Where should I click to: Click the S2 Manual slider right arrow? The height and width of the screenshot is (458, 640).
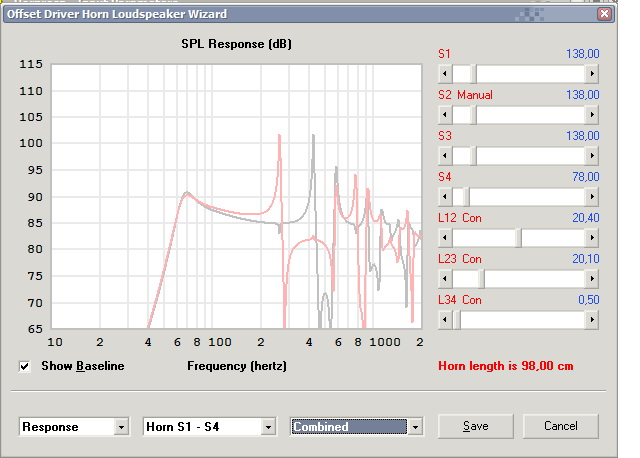point(592,115)
